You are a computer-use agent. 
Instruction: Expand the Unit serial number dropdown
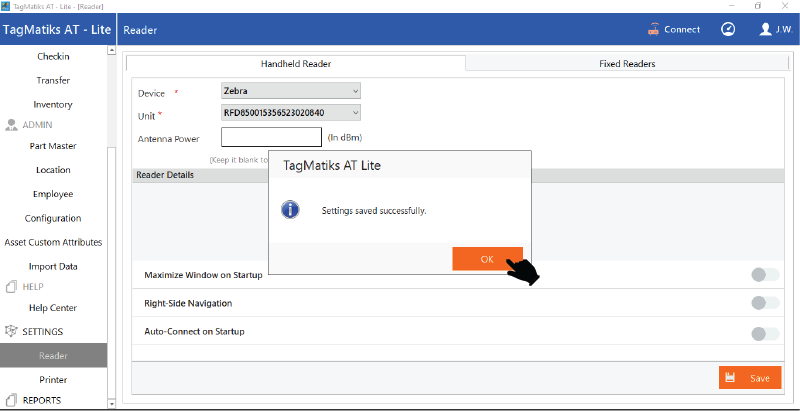290,113
